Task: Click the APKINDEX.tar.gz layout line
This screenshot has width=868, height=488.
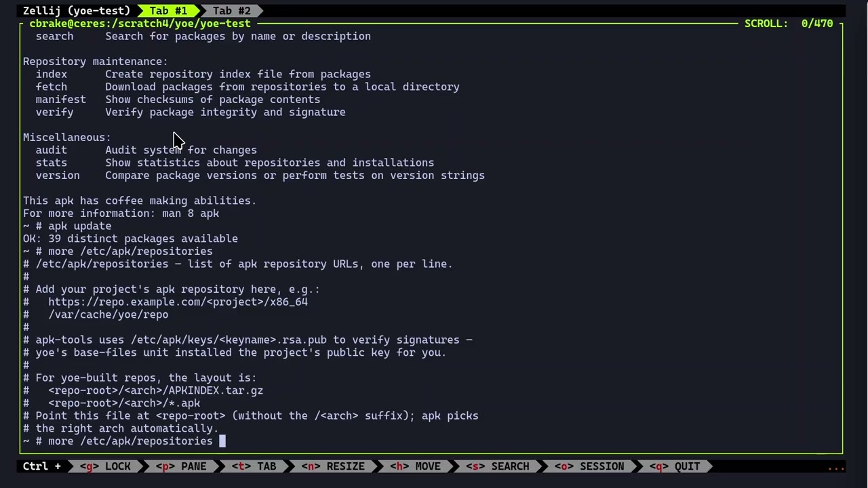Action: coord(143,390)
